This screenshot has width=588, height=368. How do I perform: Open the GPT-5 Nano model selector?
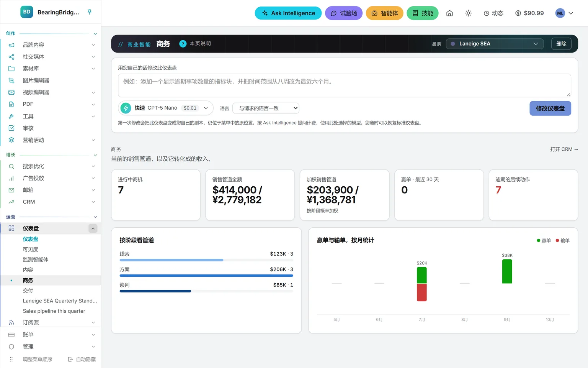(x=165, y=108)
